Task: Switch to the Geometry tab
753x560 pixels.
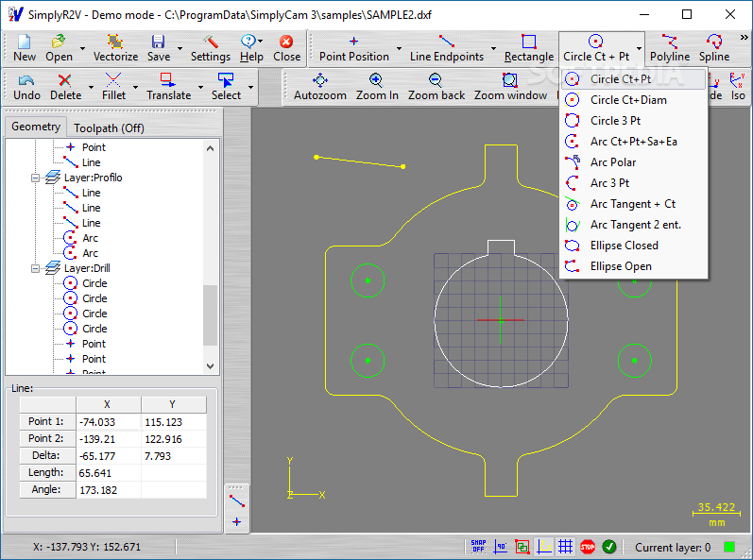Action: coord(36,127)
